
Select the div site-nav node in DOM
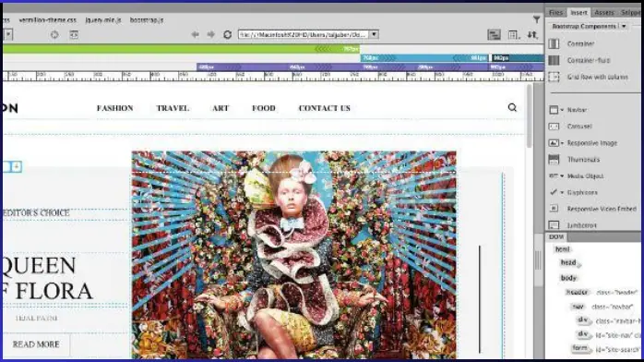[x=583, y=334]
